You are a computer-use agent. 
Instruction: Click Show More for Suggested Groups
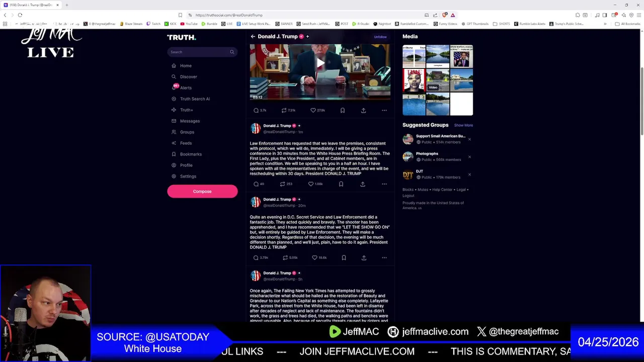pos(463,125)
